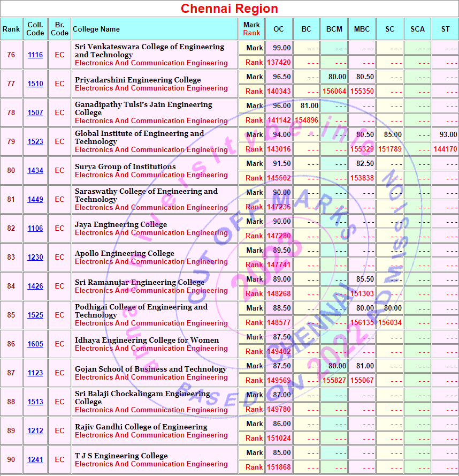Click the 1525 college code link
The width and height of the screenshot is (459, 476).
click(35, 315)
